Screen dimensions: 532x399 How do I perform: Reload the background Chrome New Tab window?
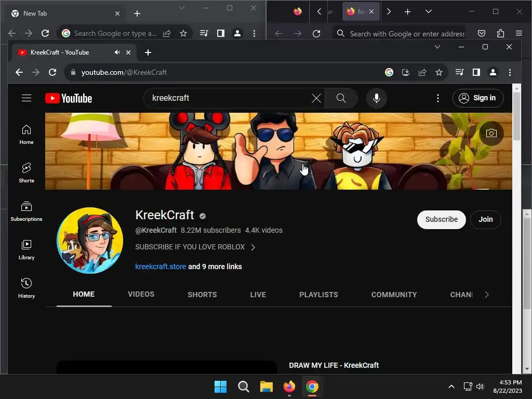tap(45, 33)
